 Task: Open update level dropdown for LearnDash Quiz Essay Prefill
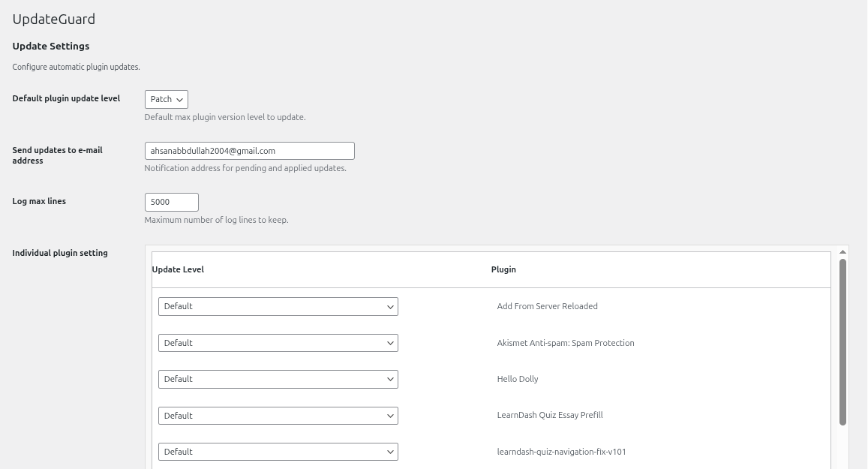point(278,416)
